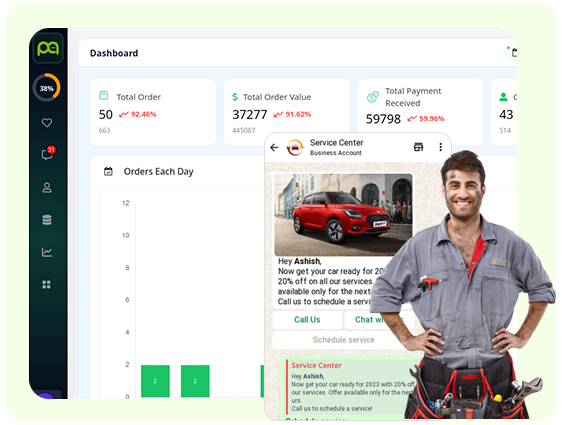The width and height of the screenshot is (562, 425).
Task: Open the user profile icon in sidebar
Action: pos(47,187)
